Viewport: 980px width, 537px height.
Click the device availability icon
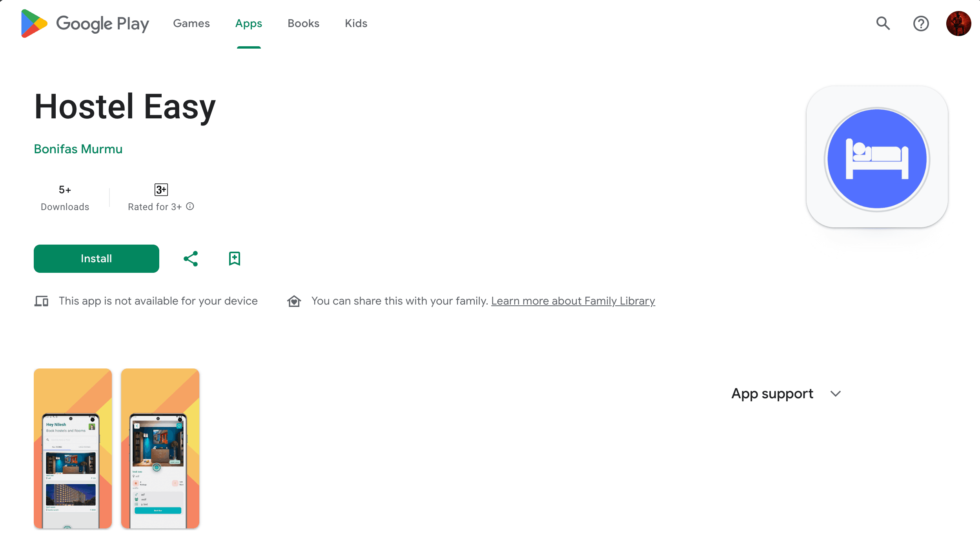click(x=41, y=301)
